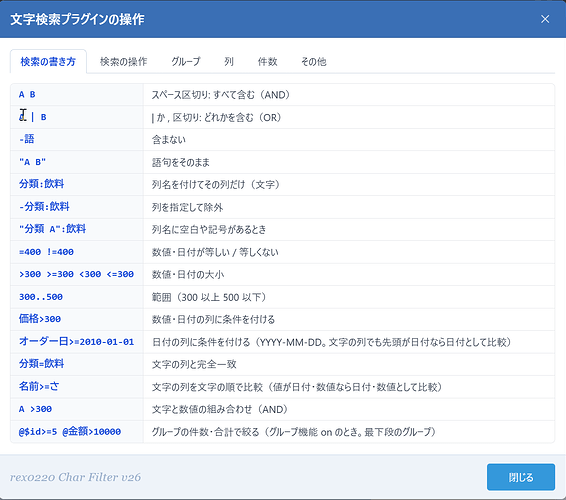The height and width of the screenshot is (500, 566).
Task: Open the その他 tab
Action: click(314, 62)
